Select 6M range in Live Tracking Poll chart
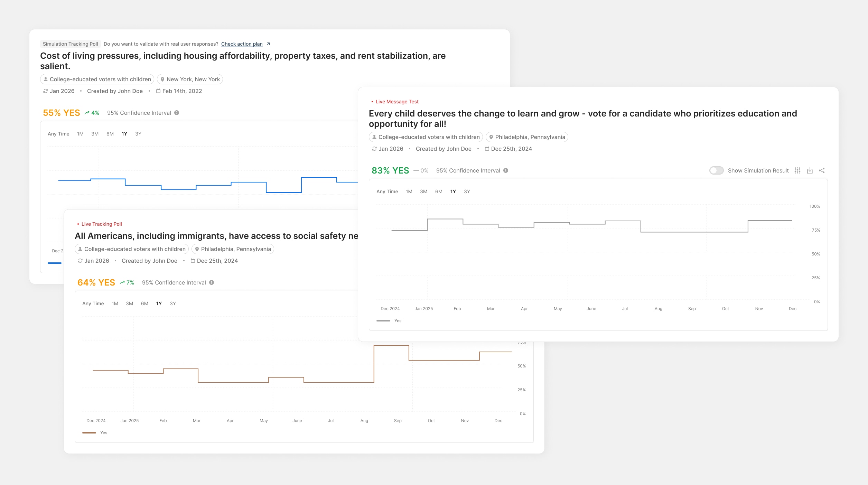This screenshot has width=868, height=485. click(x=144, y=304)
